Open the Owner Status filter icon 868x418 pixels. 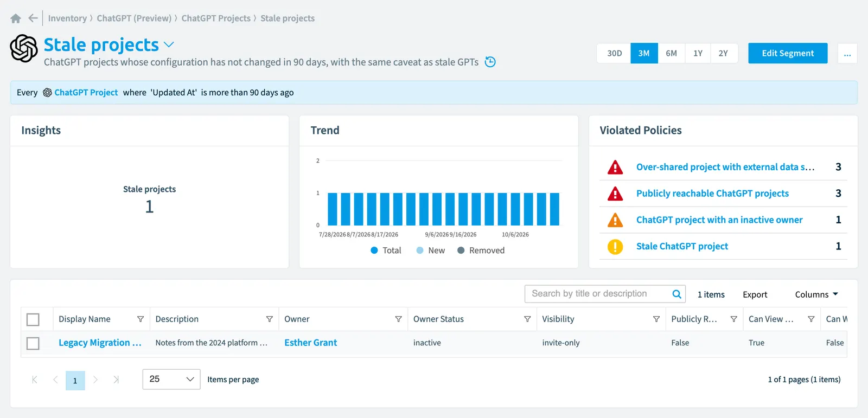pyautogui.click(x=527, y=319)
